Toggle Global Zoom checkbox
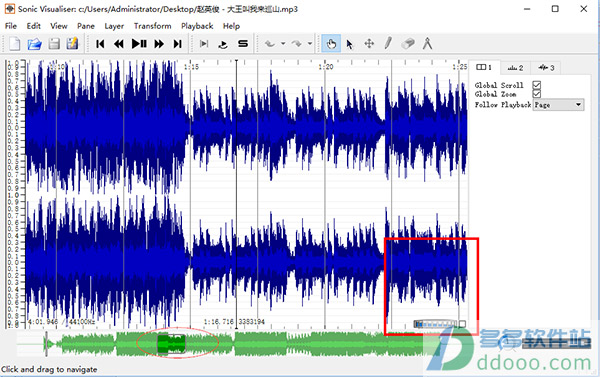This screenshot has height=377, width=600. coord(536,94)
